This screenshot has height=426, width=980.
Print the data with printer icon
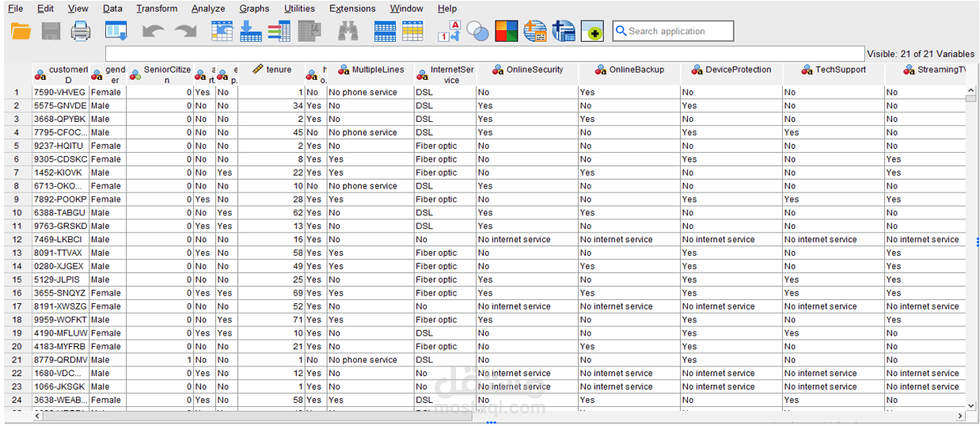81,31
